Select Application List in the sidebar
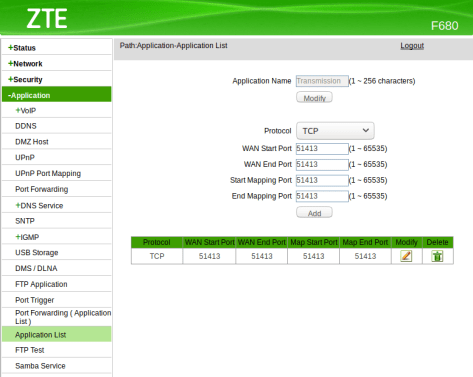The image size is (473, 377). pos(56,335)
